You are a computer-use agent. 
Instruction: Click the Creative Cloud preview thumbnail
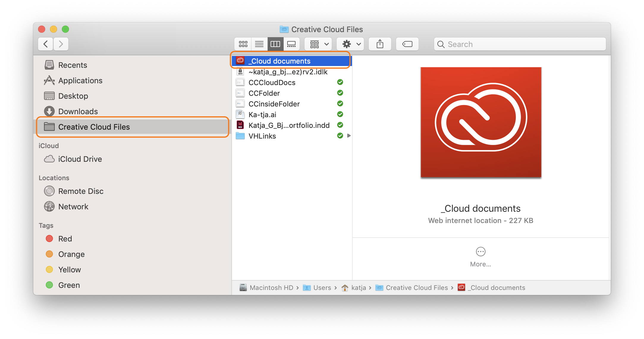tap(481, 122)
